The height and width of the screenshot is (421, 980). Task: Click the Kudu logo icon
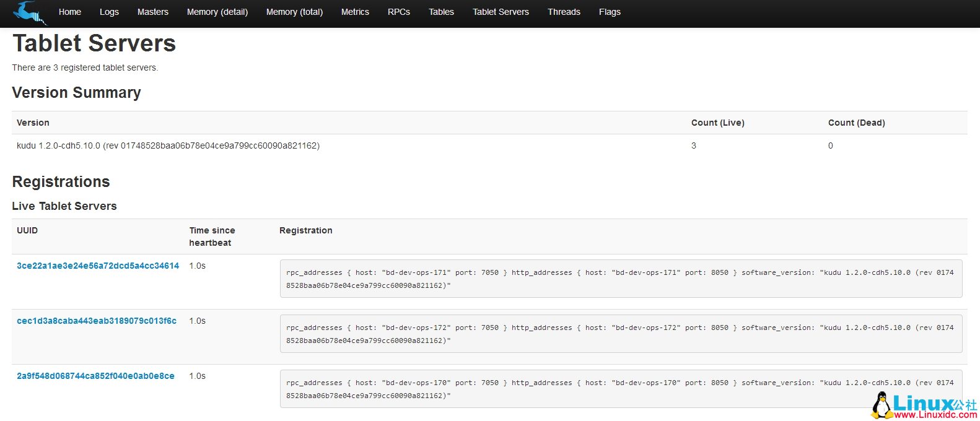coord(28,12)
